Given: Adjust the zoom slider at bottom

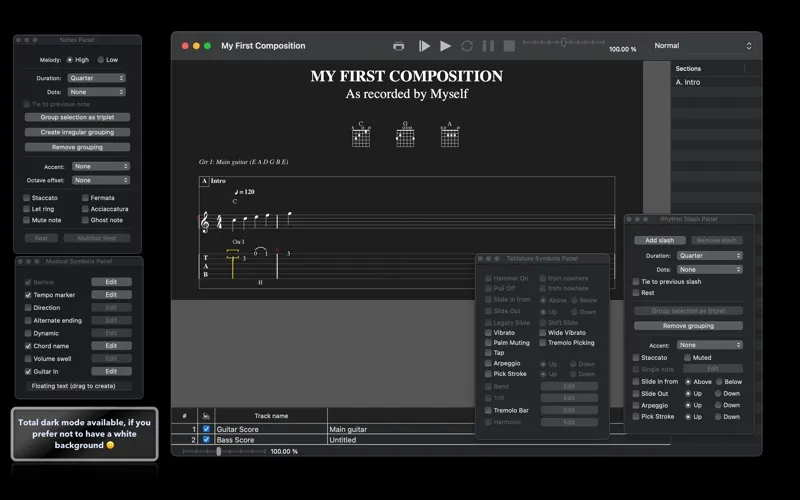Looking at the screenshot, I should (219, 452).
